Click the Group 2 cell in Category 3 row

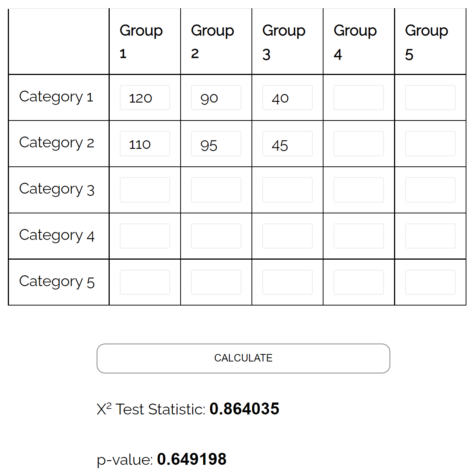point(216,190)
